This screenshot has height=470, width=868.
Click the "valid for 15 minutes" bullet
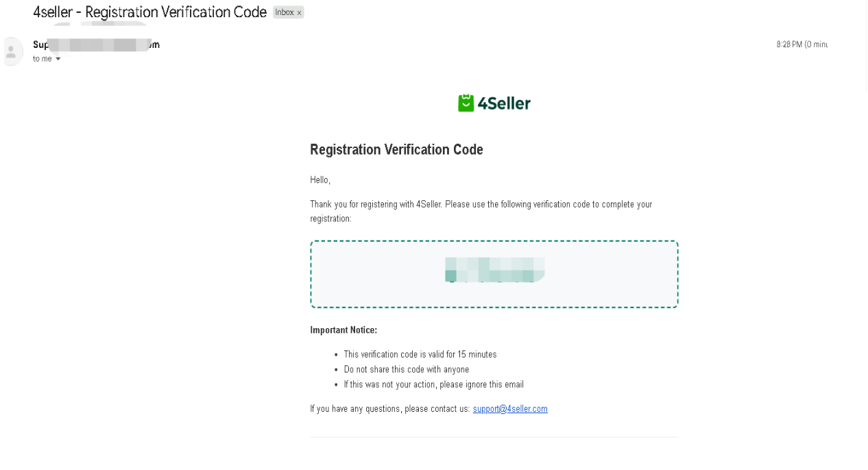(x=420, y=354)
